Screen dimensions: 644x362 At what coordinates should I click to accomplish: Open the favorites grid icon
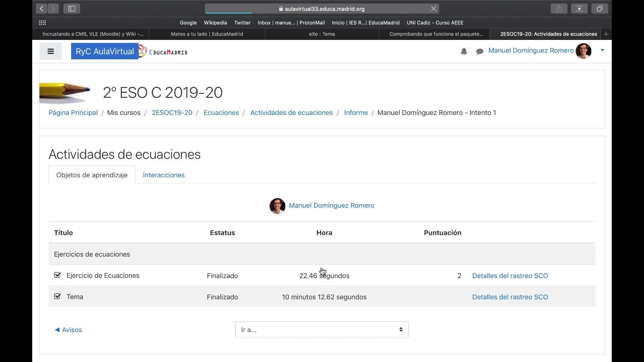[42, 23]
